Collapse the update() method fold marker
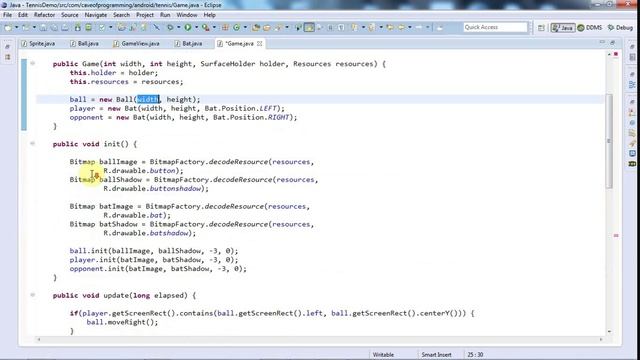The width and height of the screenshot is (640, 360). point(33,295)
